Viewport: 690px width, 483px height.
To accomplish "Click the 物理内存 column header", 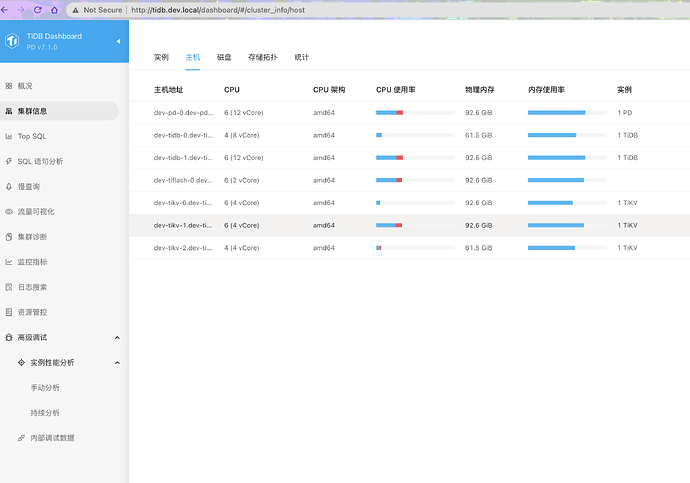I will pos(480,90).
